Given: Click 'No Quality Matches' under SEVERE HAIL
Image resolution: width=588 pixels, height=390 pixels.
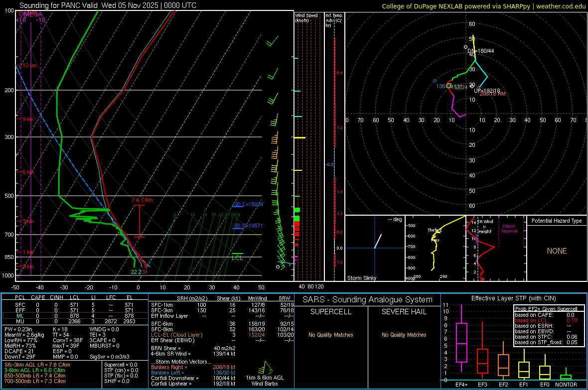Looking at the screenshot, I should pyautogui.click(x=404, y=335).
